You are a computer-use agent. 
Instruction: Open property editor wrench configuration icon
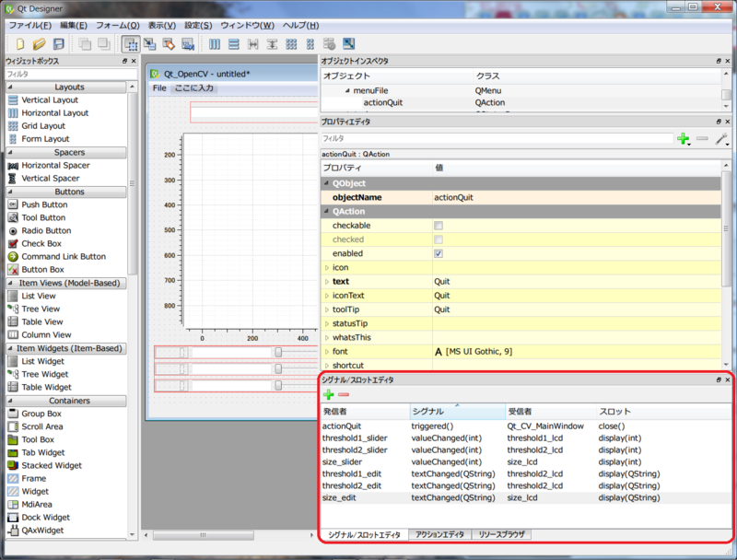[721, 138]
